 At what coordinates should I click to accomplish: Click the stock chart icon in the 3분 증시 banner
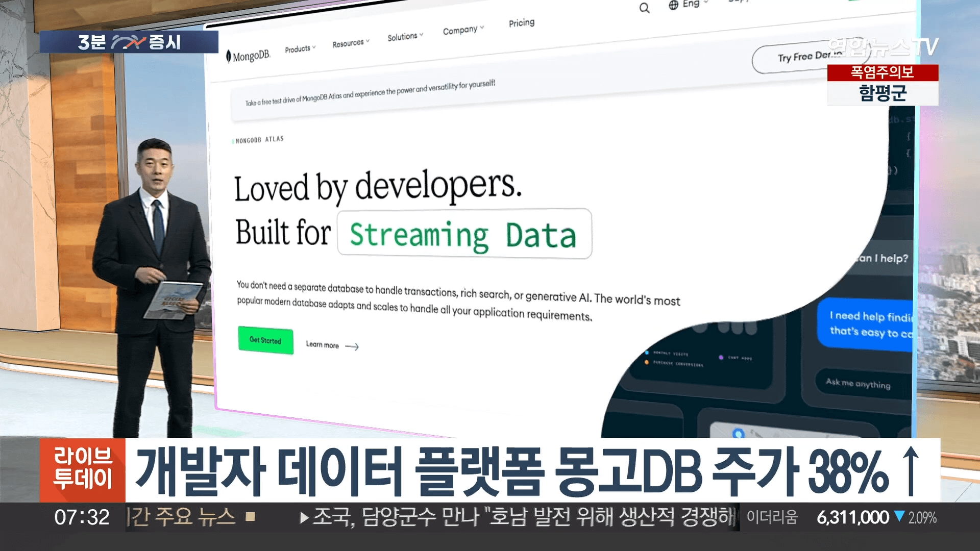click(x=129, y=42)
